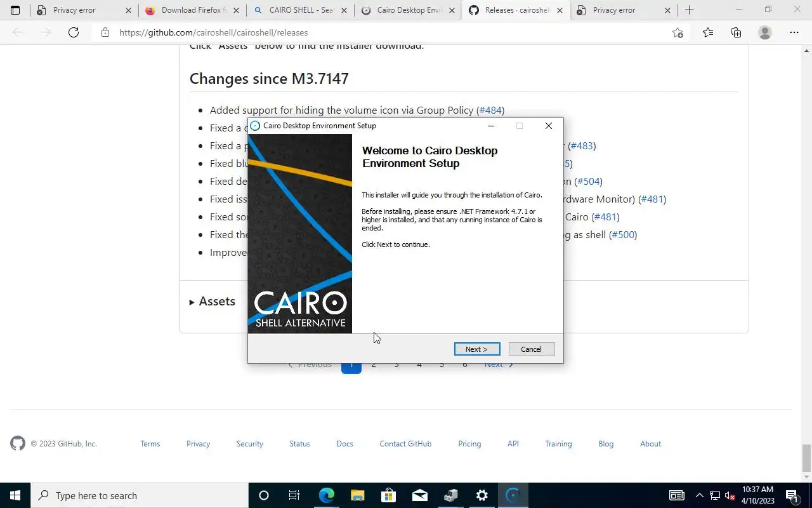Open the Contact GitHub footer link
Viewport: 812px width, 508px height.
(x=405, y=444)
